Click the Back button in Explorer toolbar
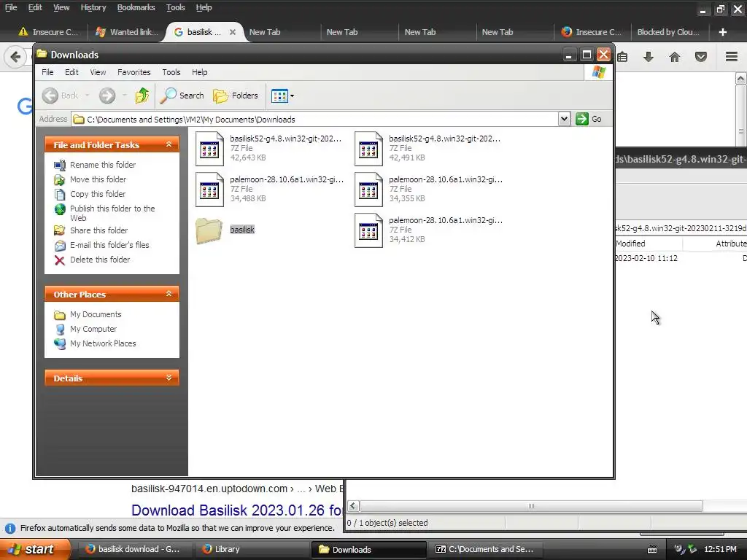This screenshot has width=747, height=560. click(x=61, y=96)
